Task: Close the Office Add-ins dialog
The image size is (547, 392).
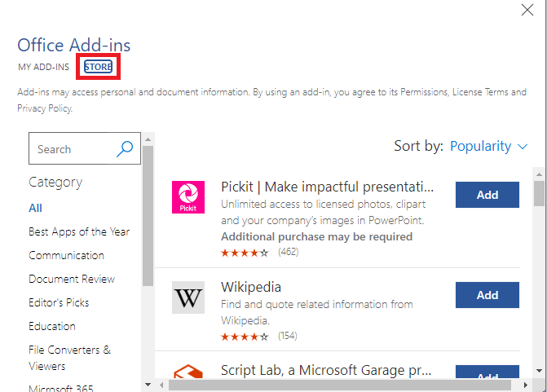Action: pos(527,10)
